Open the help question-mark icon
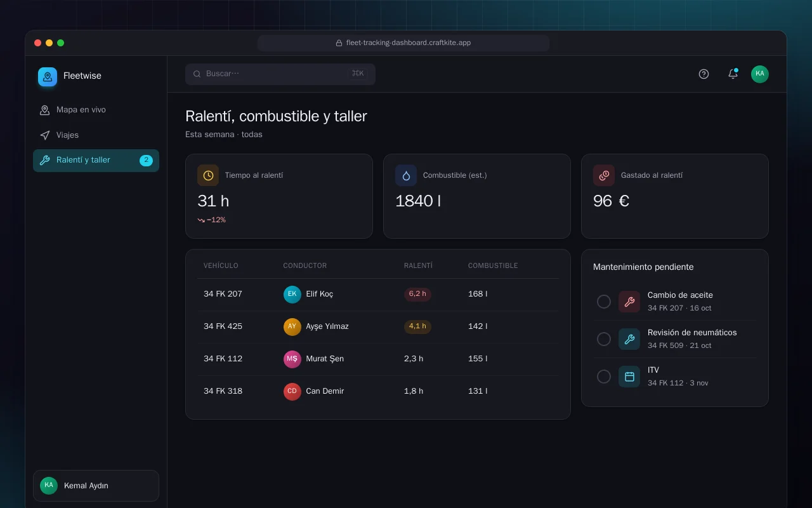The image size is (812, 508). tap(704, 74)
